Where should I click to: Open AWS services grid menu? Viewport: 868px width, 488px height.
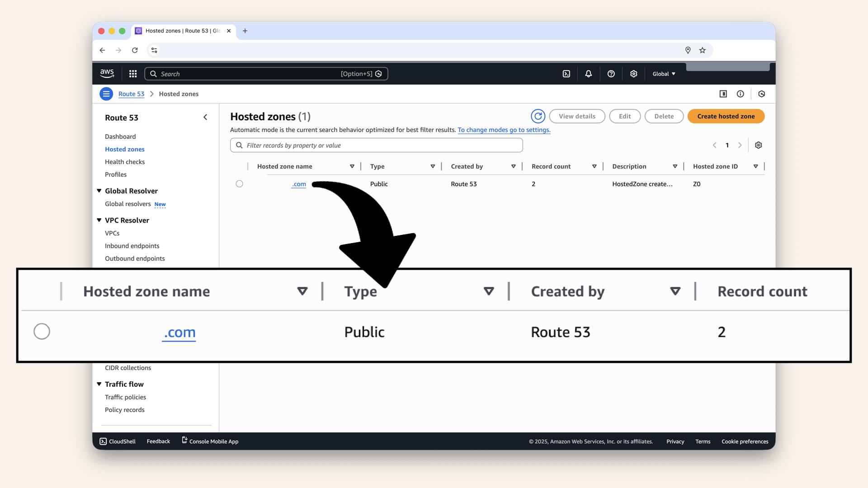click(133, 74)
